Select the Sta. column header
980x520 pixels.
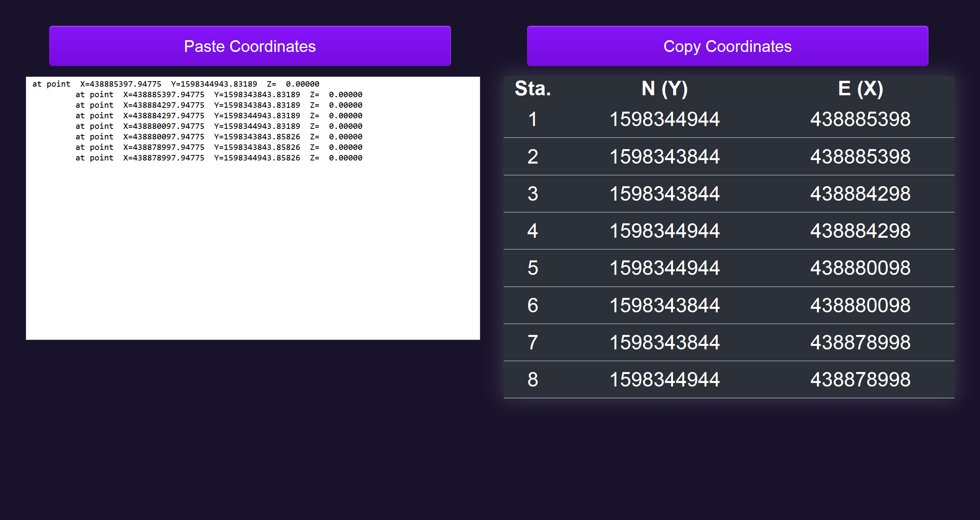point(533,88)
